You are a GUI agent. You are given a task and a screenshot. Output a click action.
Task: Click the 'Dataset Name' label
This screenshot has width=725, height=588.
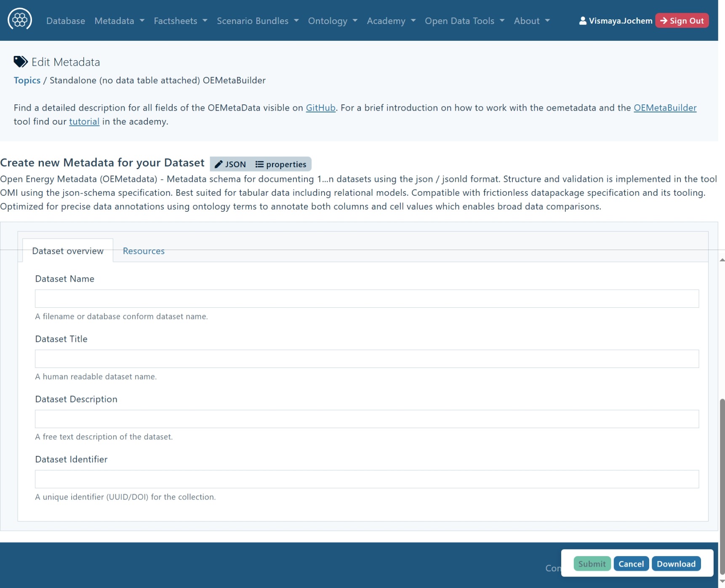65,279
